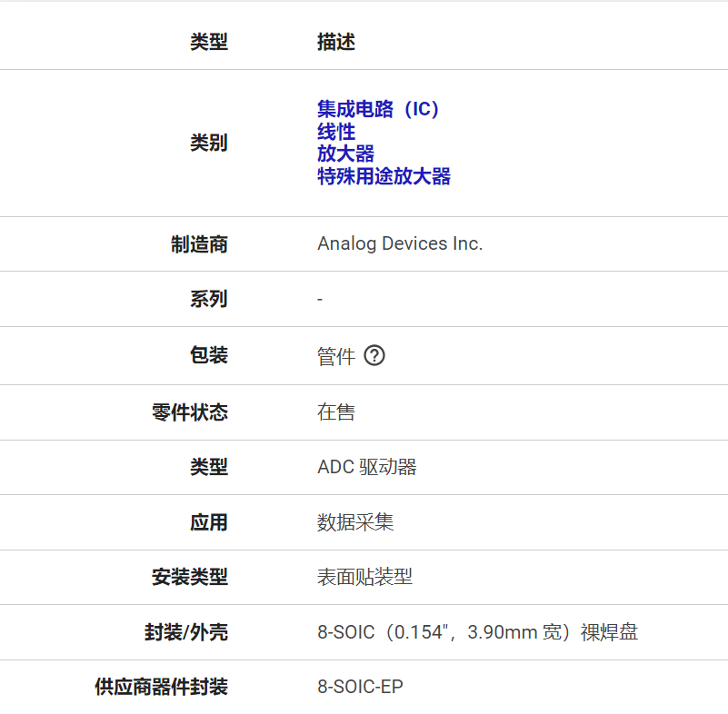This screenshot has width=728, height=714.
Task: Go to the 特殊用途放大器 category link
Action: click(384, 176)
